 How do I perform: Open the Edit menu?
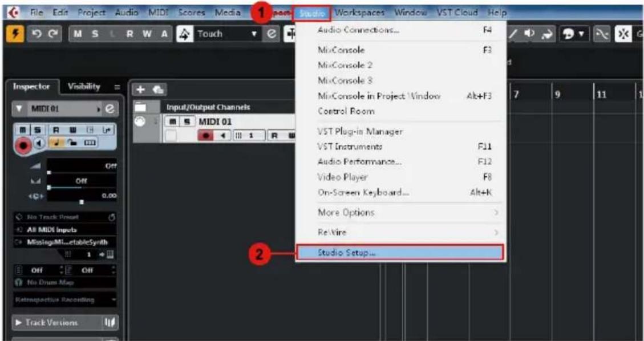60,13
